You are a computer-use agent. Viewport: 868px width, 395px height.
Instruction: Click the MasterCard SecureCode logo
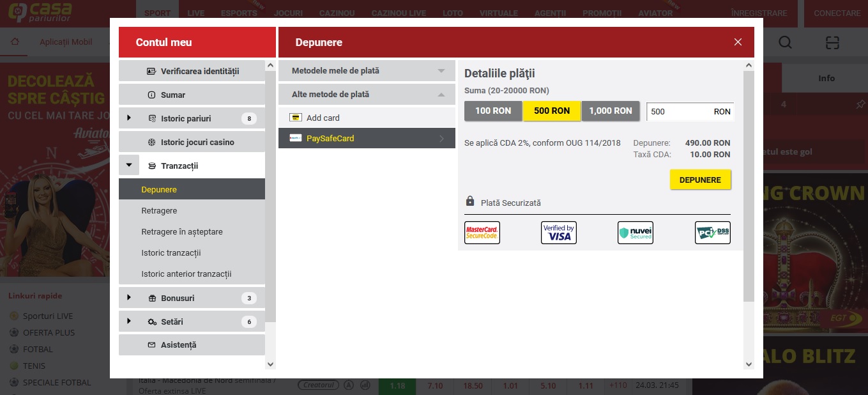pos(482,233)
